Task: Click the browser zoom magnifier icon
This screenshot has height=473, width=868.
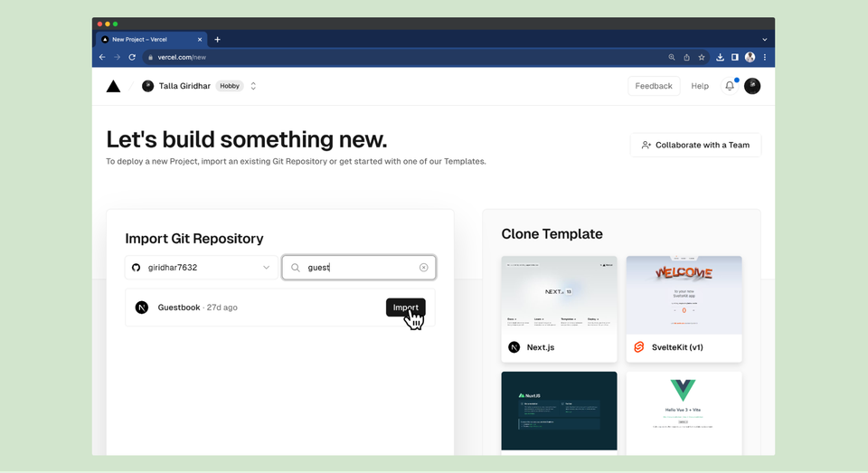Action: (x=672, y=57)
